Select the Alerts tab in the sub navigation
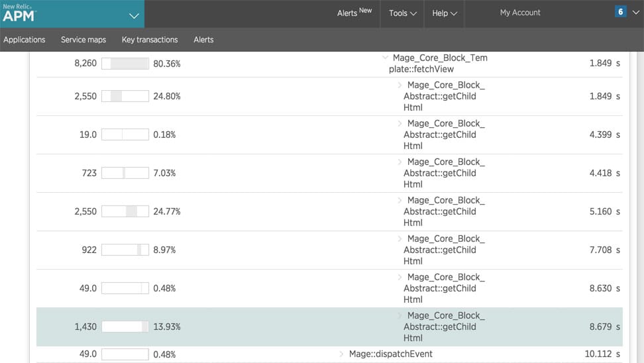 (x=203, y=40)
